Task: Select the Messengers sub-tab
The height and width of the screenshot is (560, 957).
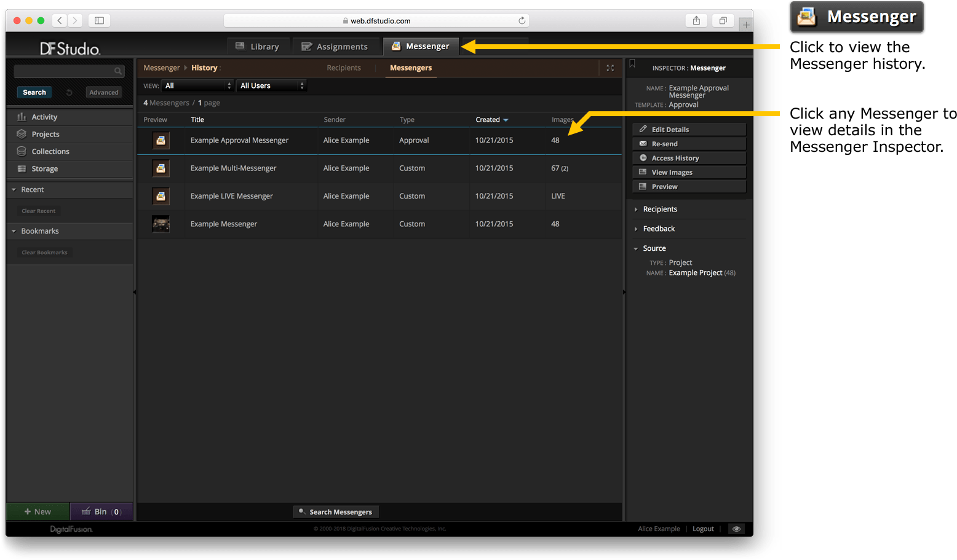Action: point(411,68)
